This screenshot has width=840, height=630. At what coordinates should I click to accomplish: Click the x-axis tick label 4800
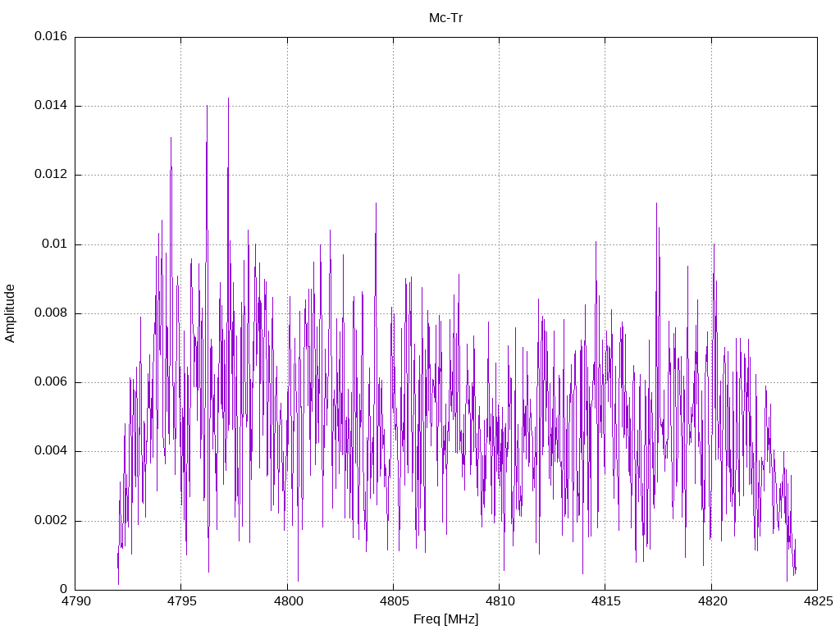pos(288,601)
